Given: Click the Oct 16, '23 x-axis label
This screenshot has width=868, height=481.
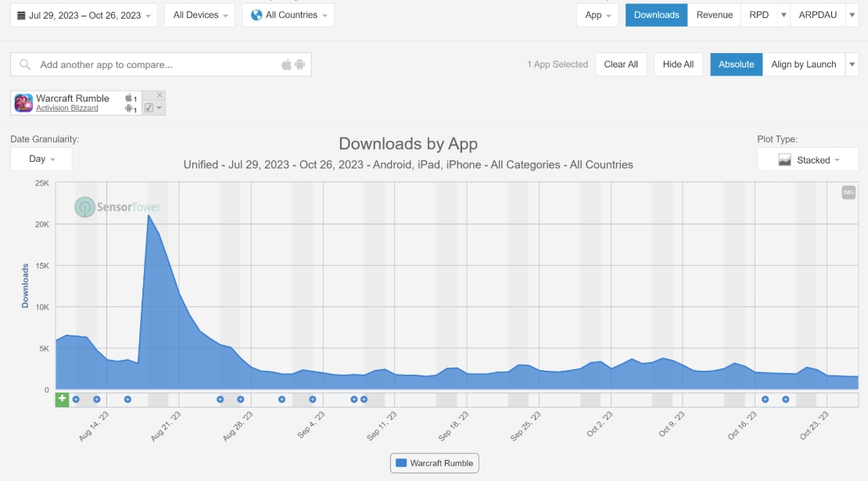Looking at the screenshot, I should pos(742,425).
